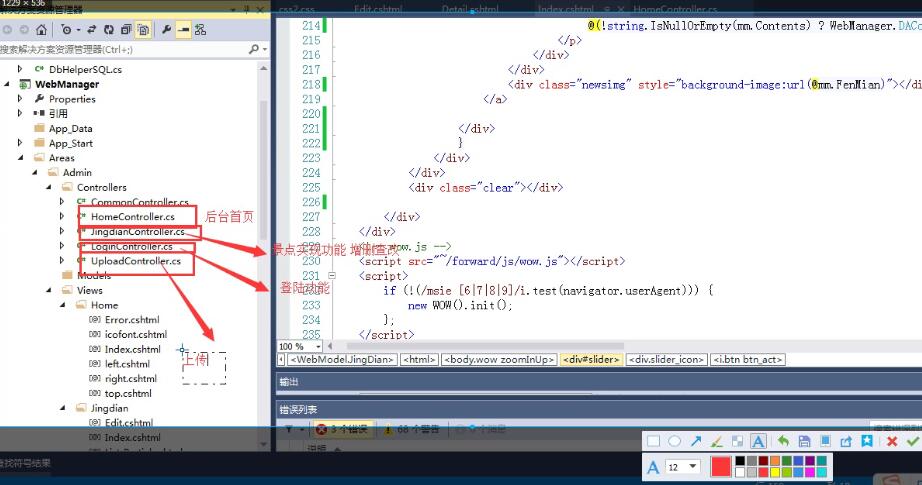Click the View Class Diagram icon
The height and width of the screenshot is (485, 922).
click(x=201, y=29)
